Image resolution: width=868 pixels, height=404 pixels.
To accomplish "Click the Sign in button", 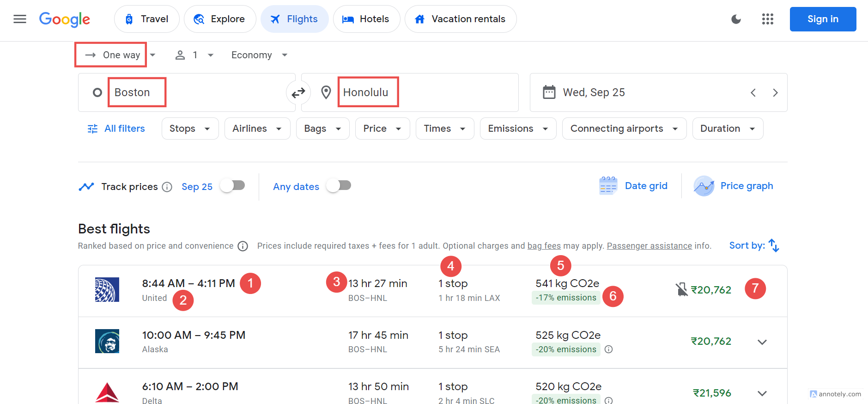I will point(823,19).
